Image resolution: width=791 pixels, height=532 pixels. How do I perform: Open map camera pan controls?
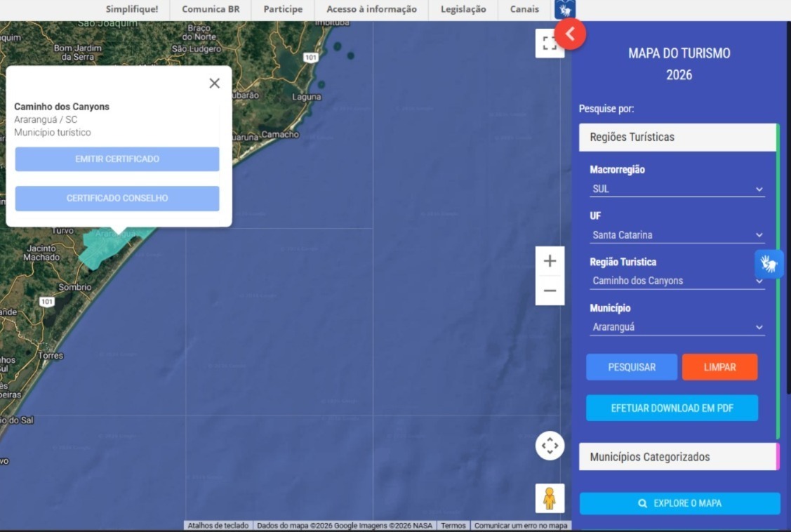[550, 446]
